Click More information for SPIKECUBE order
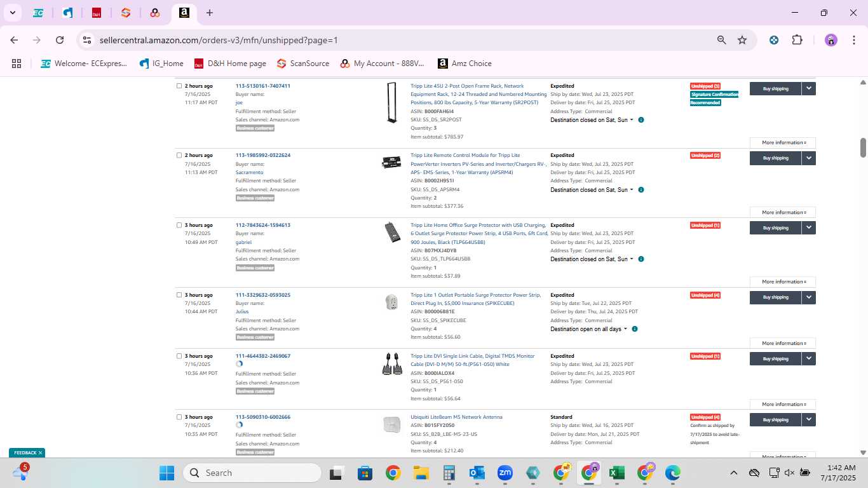The image size is (868, 488). [x=783, y=343]
